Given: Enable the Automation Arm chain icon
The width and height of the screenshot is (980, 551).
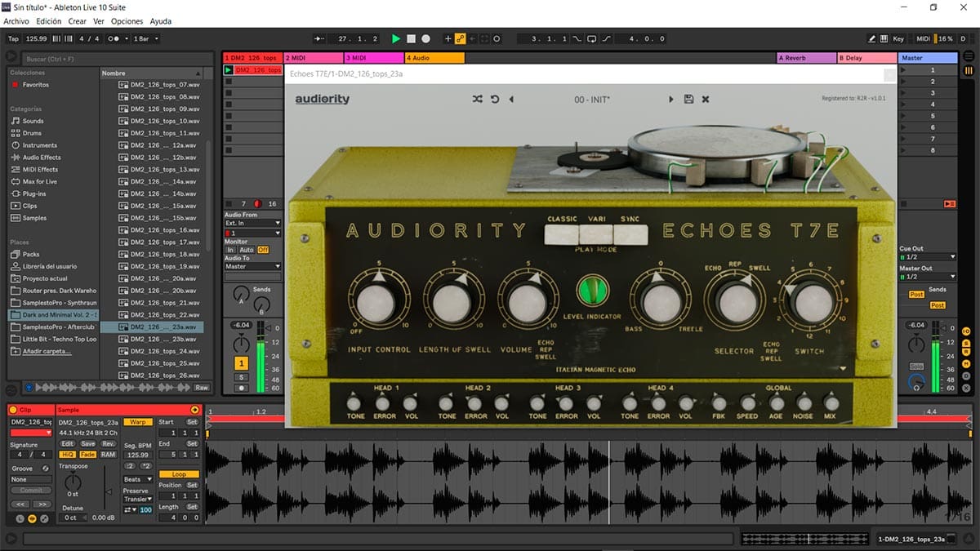Looking at the screenshot, I should (461, 38).
